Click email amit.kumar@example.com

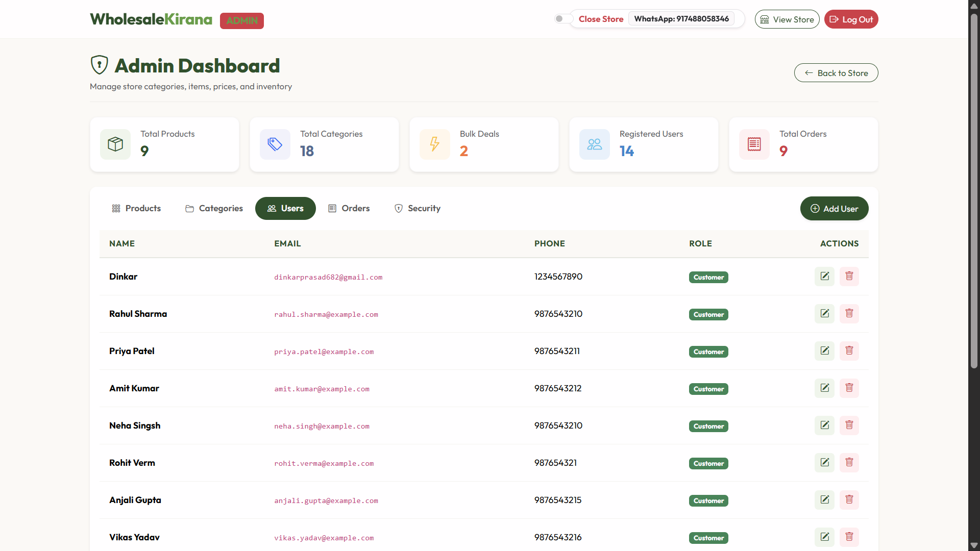point(322,389)
